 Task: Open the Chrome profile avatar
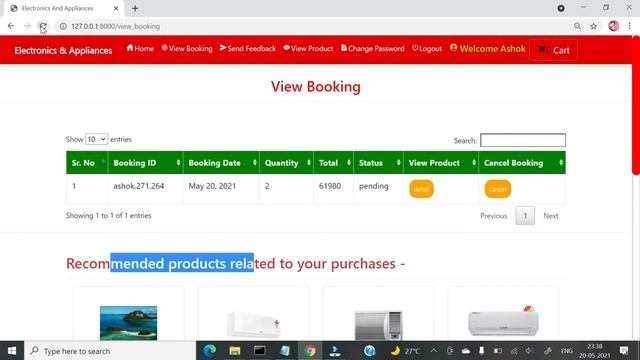613,26
